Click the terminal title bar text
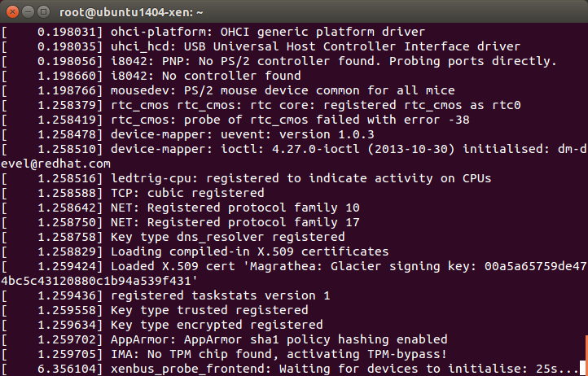The image size is (588, 376). (x=131, y=12)
